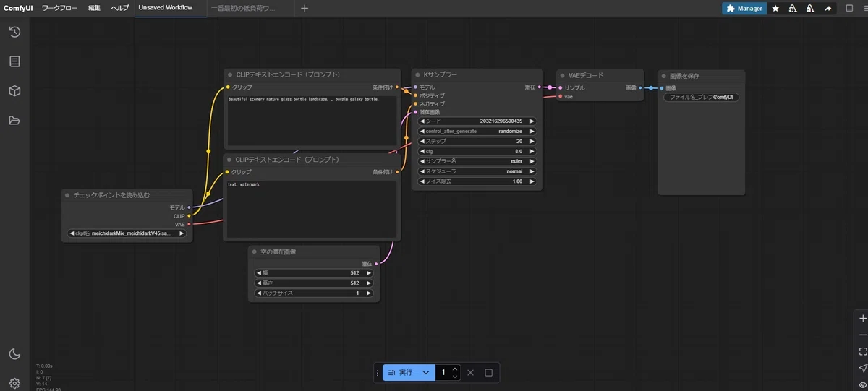Click the cfg 8.0 value field
Image resolution: width=868 pixels, height=391 pixels.
[477, 152]
